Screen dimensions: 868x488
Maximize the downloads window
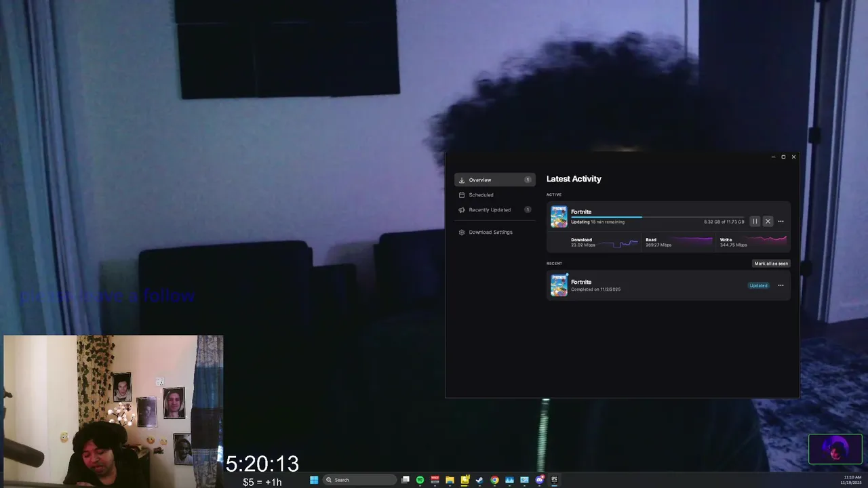[783, 157]
